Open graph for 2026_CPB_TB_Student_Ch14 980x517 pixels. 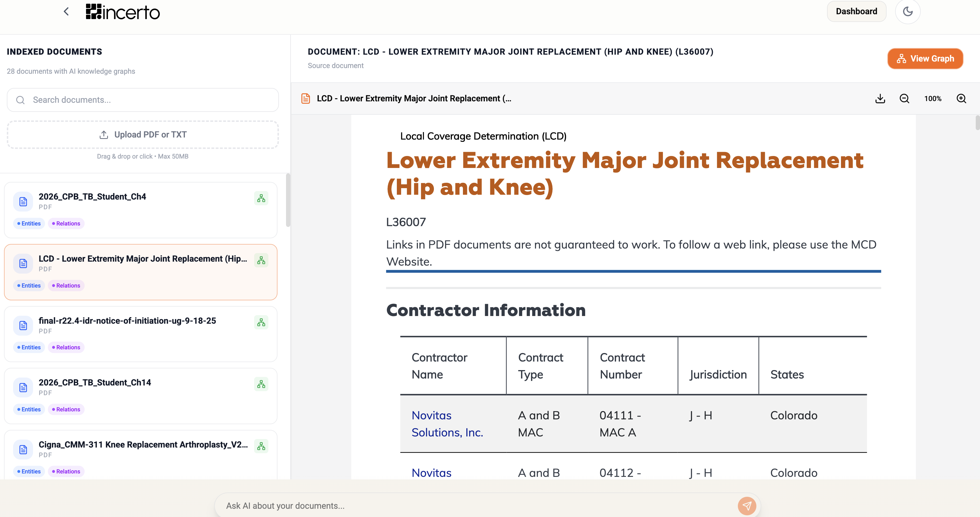[261, 384]
